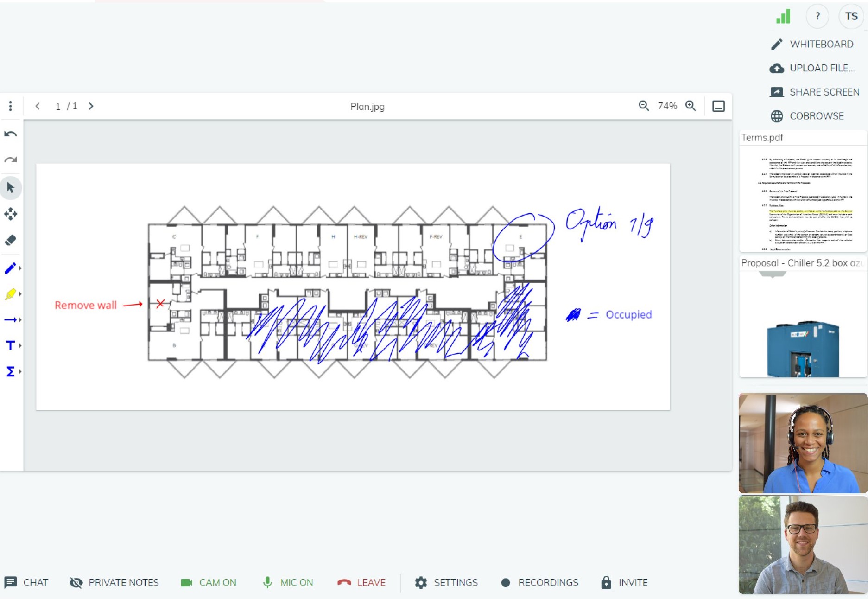Screen dimensions: 868x599
Task: Click INVITE participants
Action: tap(624, 582)
